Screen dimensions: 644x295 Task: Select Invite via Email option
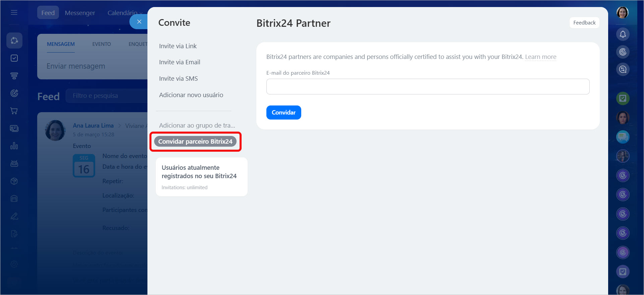point(179,62)
